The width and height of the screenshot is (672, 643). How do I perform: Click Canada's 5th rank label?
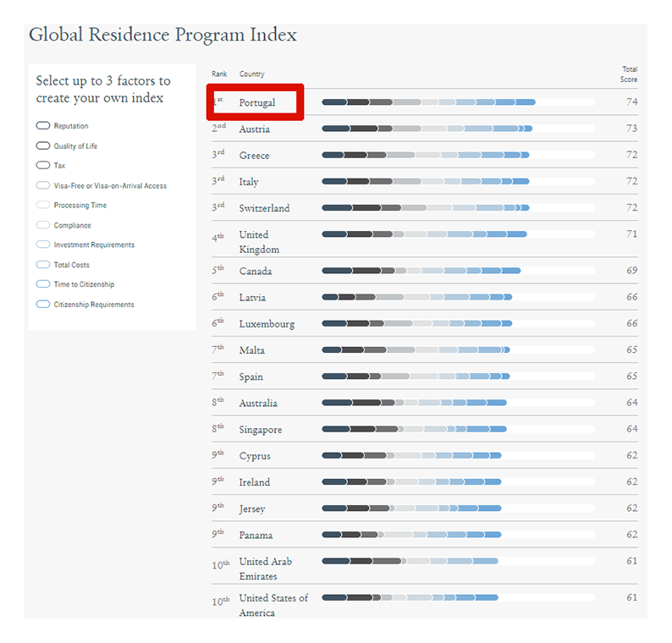pos(218,269)
